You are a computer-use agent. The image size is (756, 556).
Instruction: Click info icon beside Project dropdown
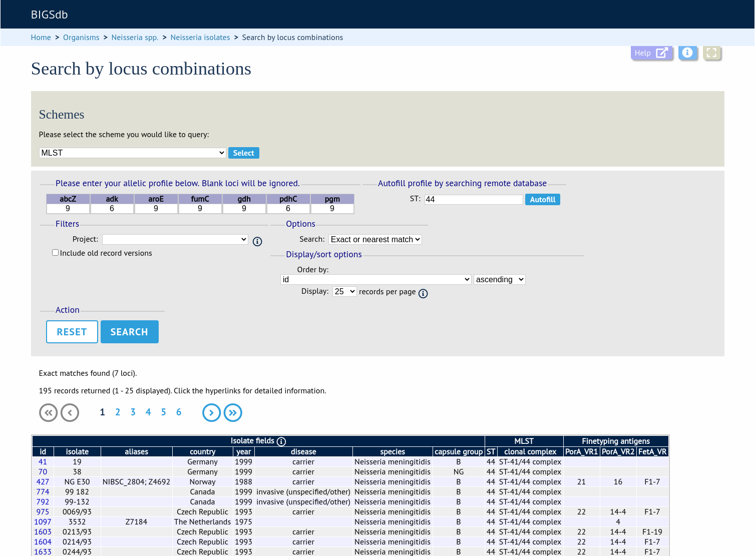(x=257, y=242)
